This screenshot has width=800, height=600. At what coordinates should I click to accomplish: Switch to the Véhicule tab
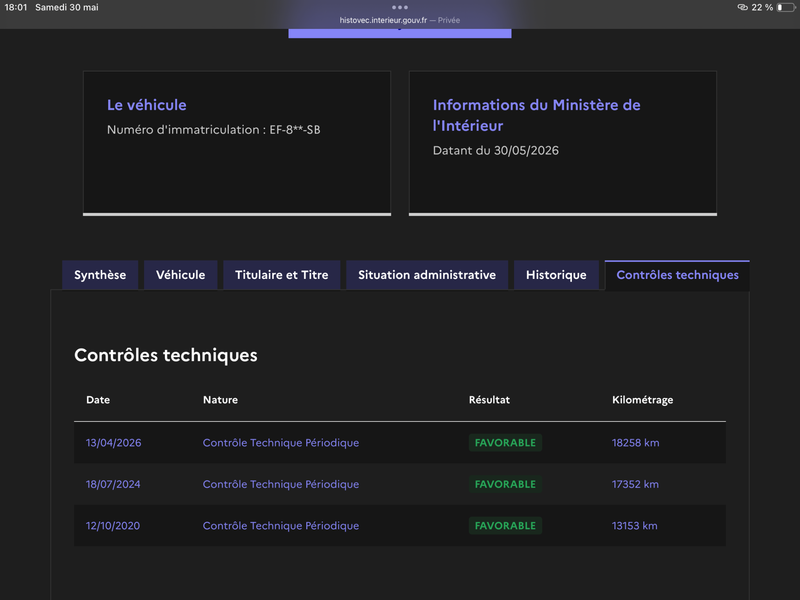click(181, 275)
